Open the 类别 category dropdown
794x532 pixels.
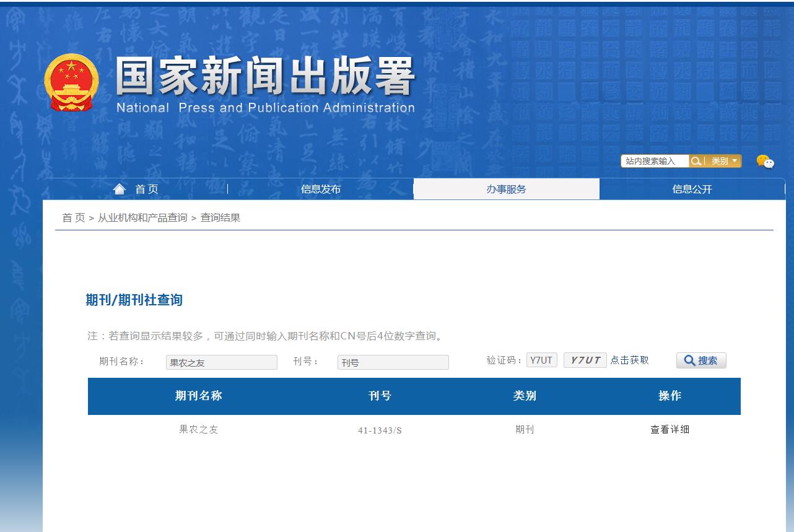coord(722,160)
